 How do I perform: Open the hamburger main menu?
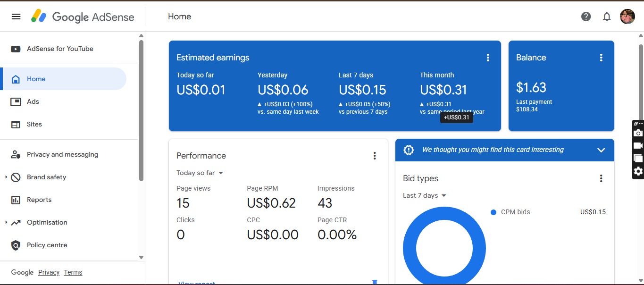[16, 17]
